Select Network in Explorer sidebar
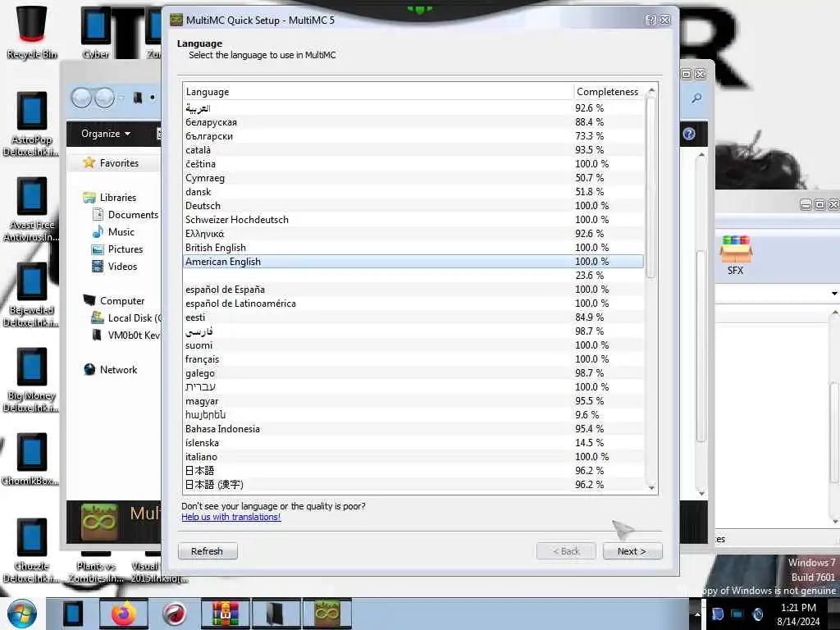Viewport: 840px width, 630px height. coord(111,370)
